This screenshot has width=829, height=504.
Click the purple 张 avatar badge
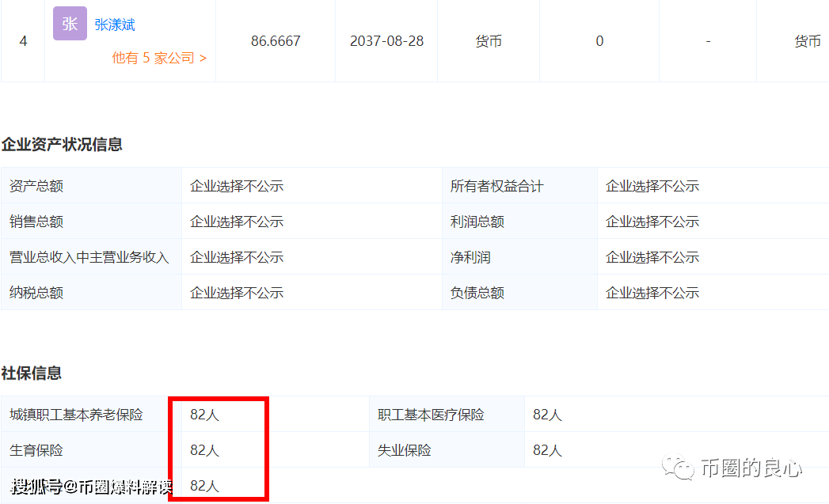70,25
